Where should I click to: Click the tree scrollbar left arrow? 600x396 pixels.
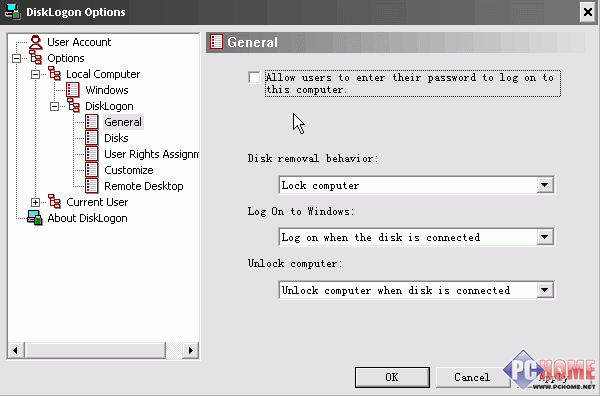pyautogui.click(x=16, y=350)
